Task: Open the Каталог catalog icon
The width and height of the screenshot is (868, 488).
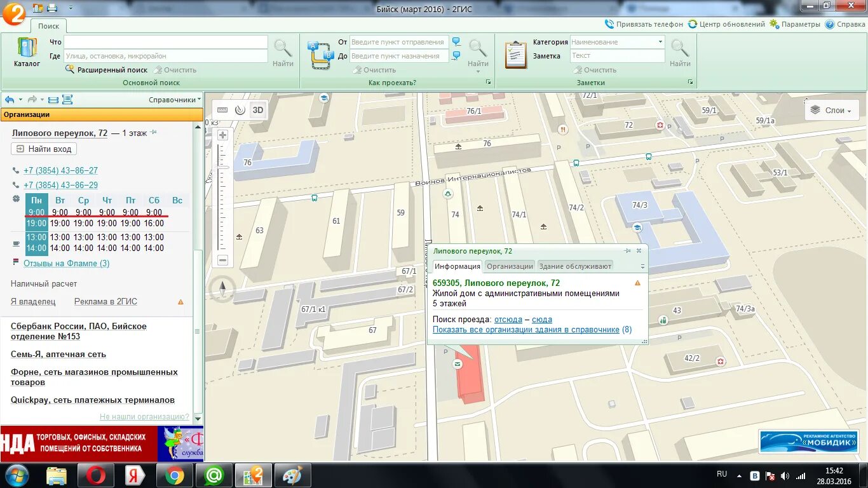Action: (27, 51)
